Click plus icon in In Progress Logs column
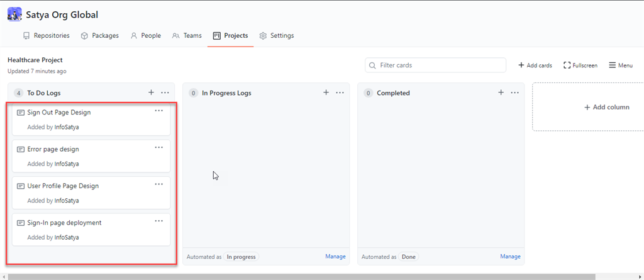Image resolution: width=644 pixels, height=280 pixels. 326,92
